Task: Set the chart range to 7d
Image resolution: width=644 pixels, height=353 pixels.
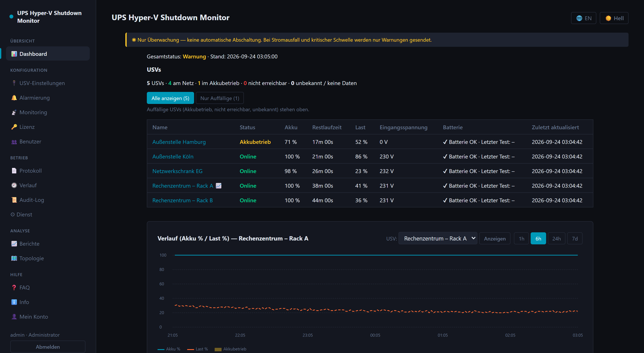Action: coord(575,239)
